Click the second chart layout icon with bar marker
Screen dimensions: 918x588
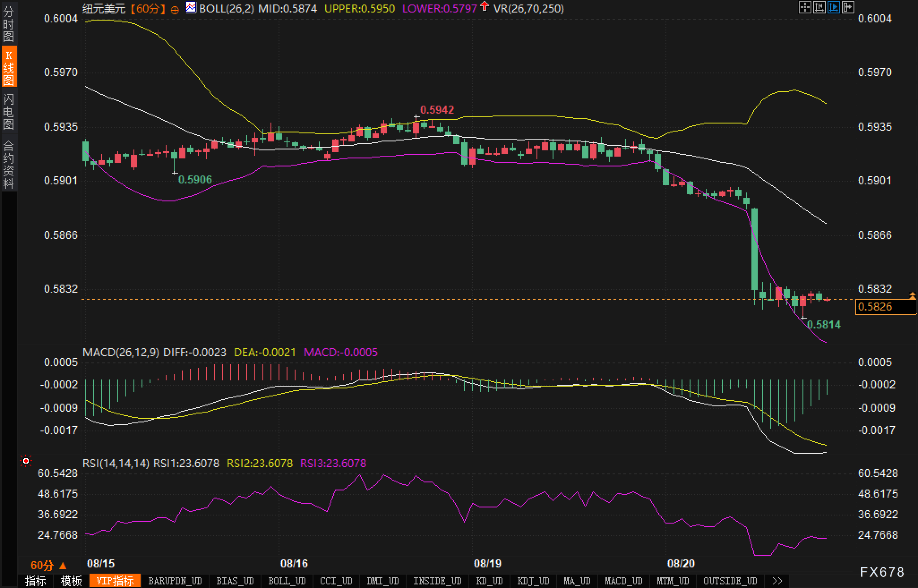819,8
